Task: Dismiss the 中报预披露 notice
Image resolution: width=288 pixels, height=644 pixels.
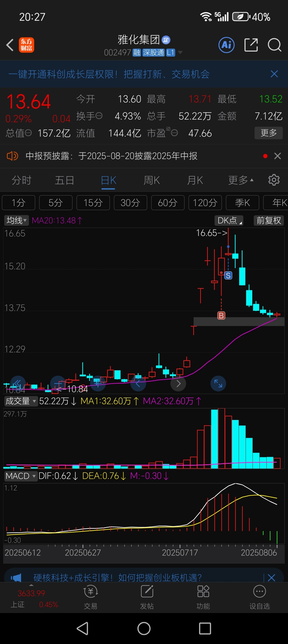Action: [278, 156]
